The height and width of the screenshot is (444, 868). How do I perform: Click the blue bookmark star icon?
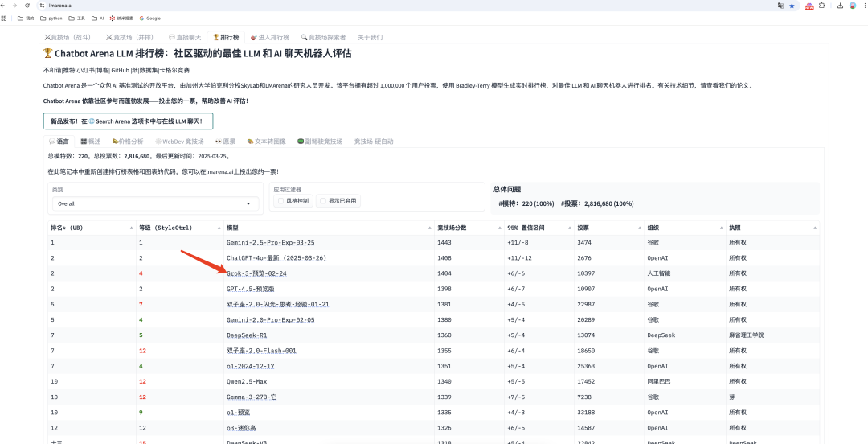coord(792,6)
